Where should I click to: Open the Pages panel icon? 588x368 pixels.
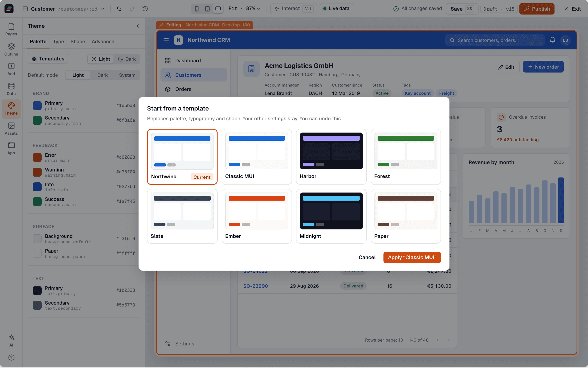point(11,29)
